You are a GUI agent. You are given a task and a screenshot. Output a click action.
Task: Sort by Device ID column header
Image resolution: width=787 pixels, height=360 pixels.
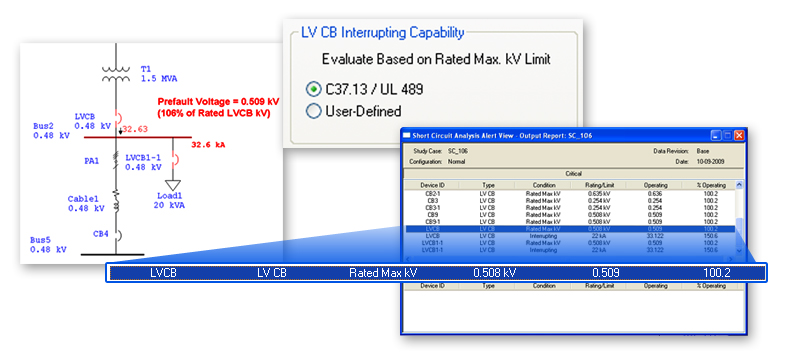[432, 185]
